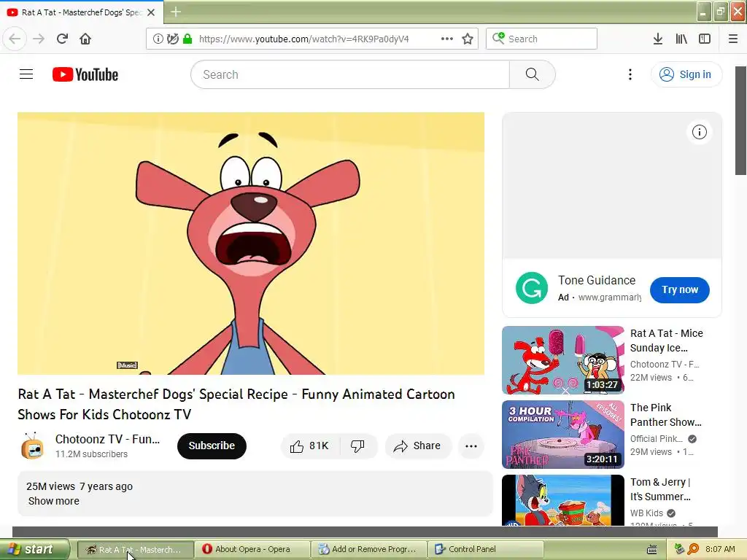This screenshot has height=560, width=747.
Task: Click the tray keyboard icon
Action: pyautogui.click(x=651, y=550)
